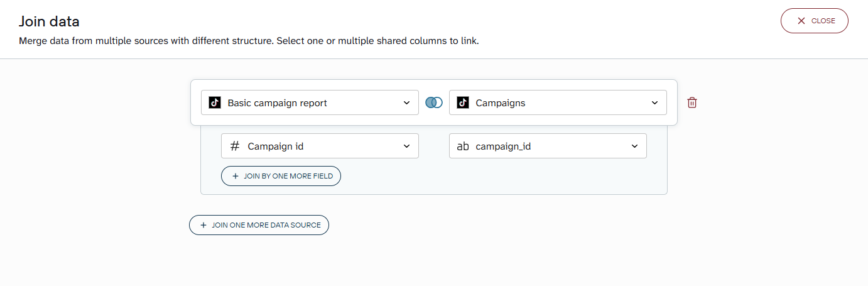The width and height of the screenshot is (868, 286).
Task: Click the Venn diagram join type icon
Action: tap(434, 102)
